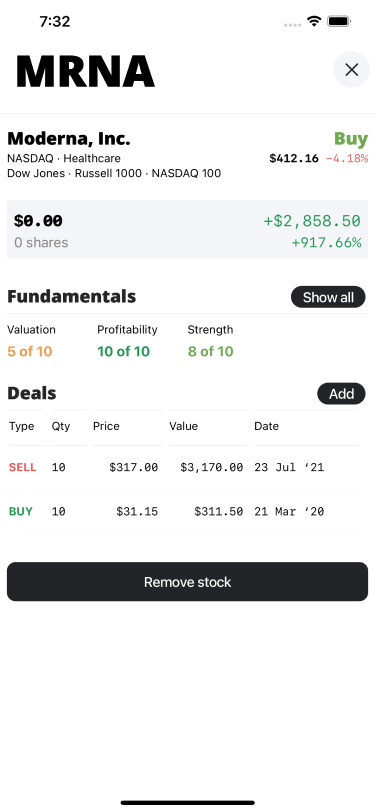Remove stock from portfolio
The width and height of the screenshot is (375, 812).
(188, 582)
